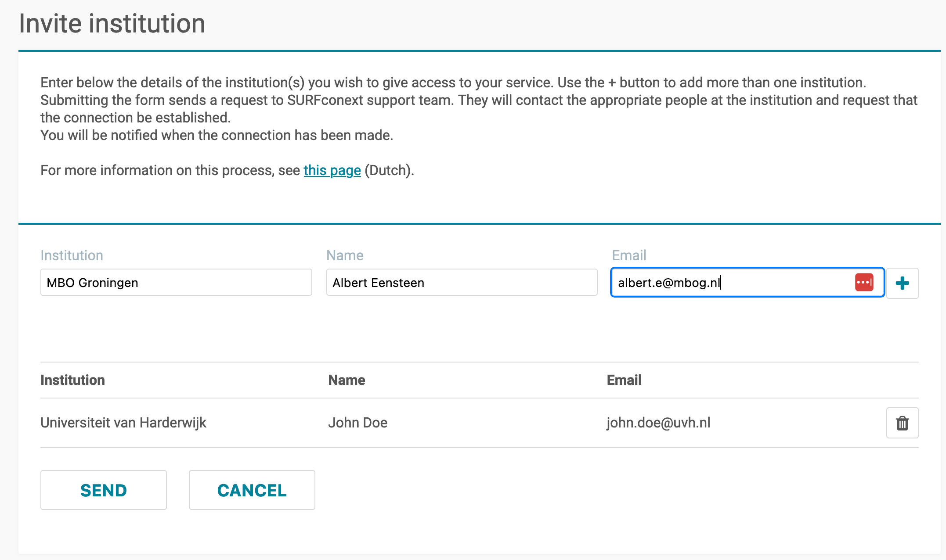Click the bold Email table column header
946x560 pixels.
pos(624,380)
